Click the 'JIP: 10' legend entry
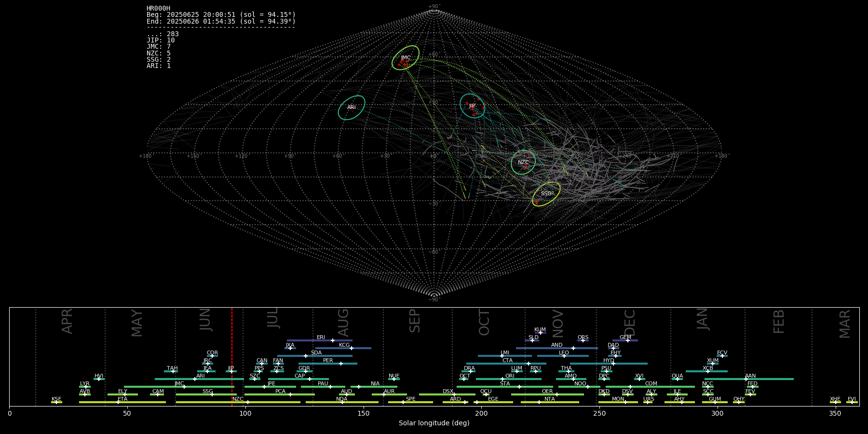868x434 pixels. 161,40
